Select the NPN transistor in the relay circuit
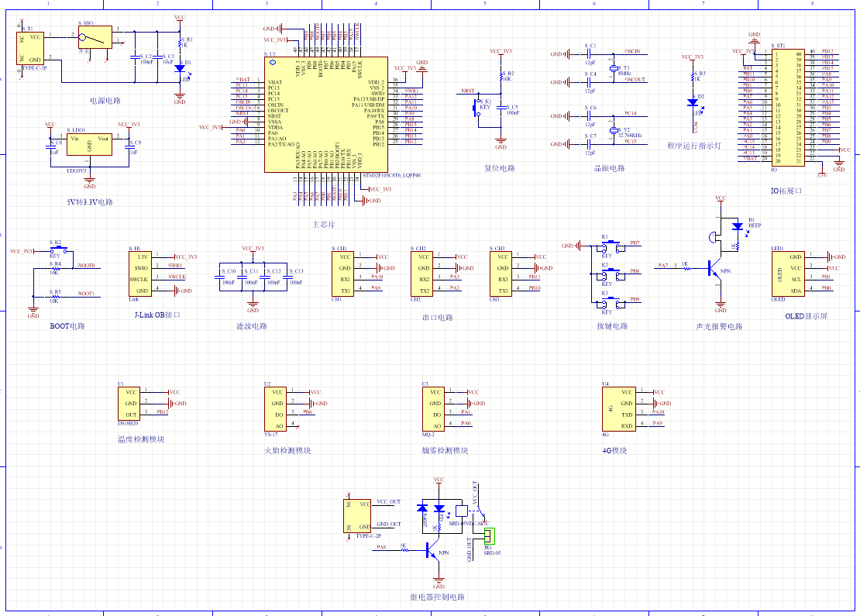 tap(433, 550)
